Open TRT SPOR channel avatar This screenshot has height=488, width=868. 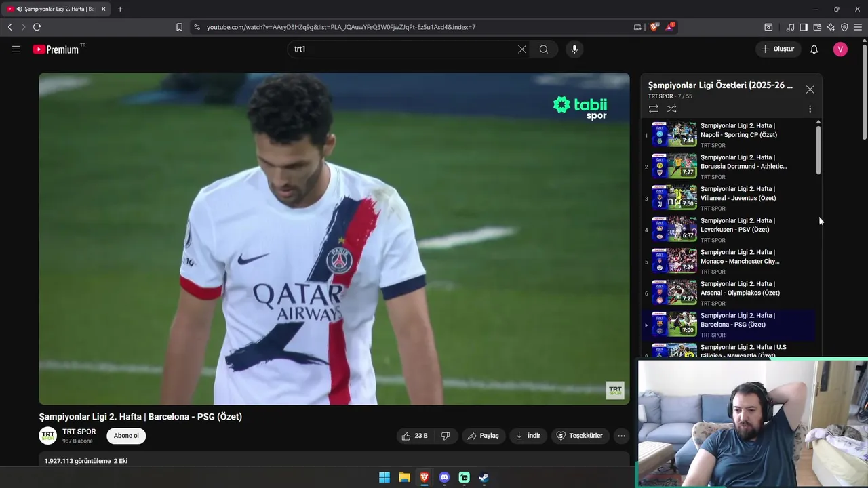48,436
